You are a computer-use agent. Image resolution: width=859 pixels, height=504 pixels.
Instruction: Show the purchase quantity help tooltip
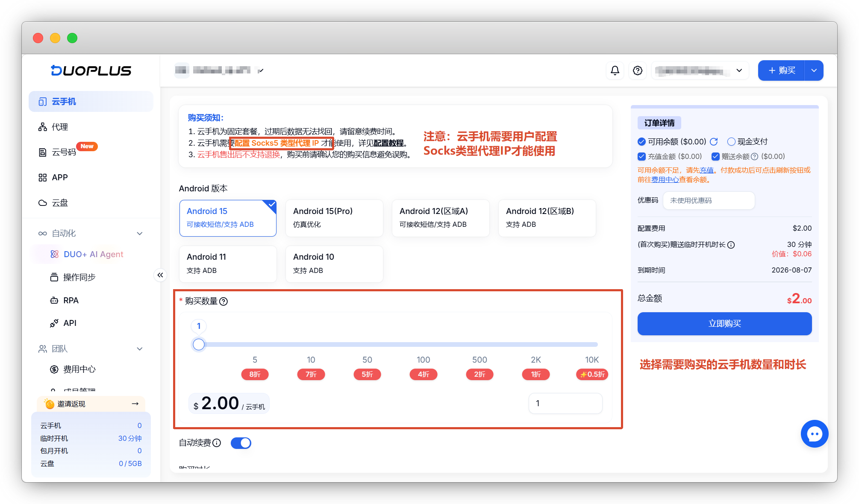[224, 302]
